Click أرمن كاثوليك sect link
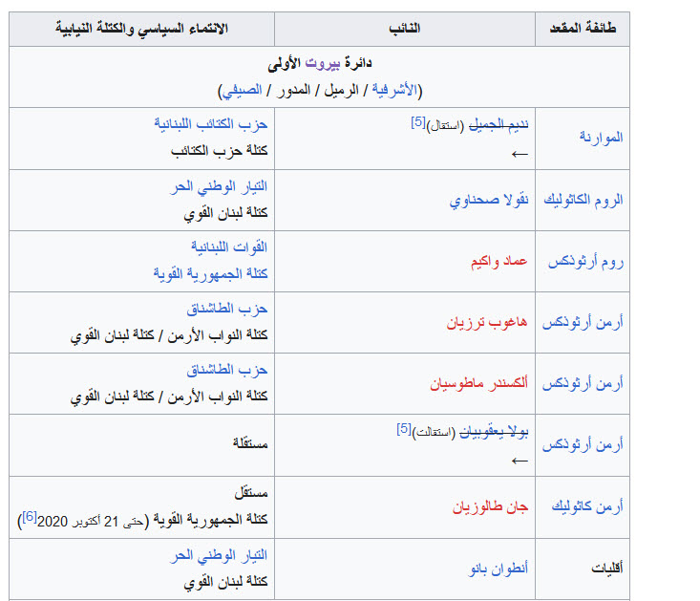 [x=587, y=505]
